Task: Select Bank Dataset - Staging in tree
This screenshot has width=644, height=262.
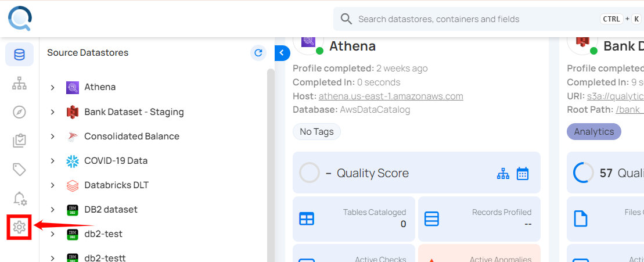Action: coord(134,112)
